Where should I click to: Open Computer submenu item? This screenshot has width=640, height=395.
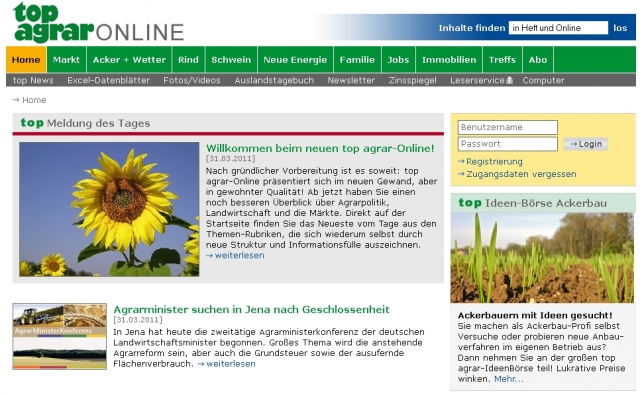pos(543,80)
